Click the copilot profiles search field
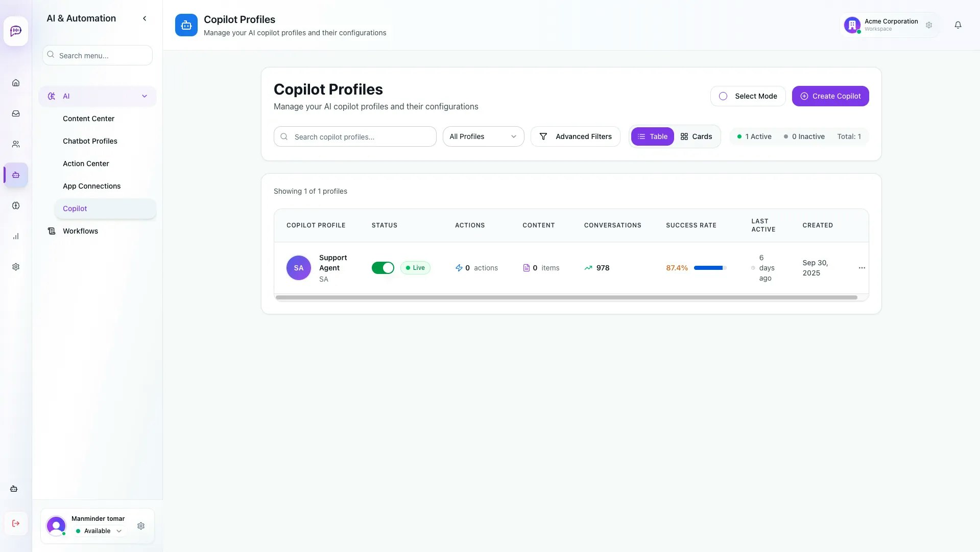980x552 pixels. click(354, 136)
